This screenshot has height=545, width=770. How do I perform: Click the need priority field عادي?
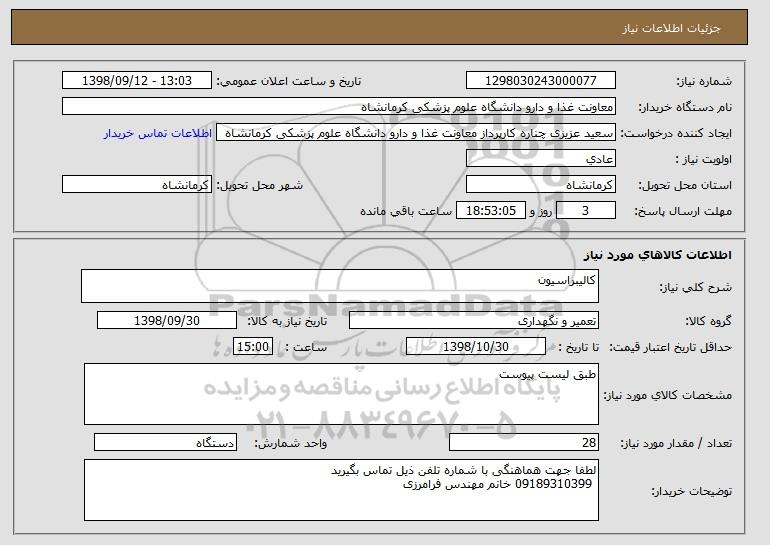point(541,159)
